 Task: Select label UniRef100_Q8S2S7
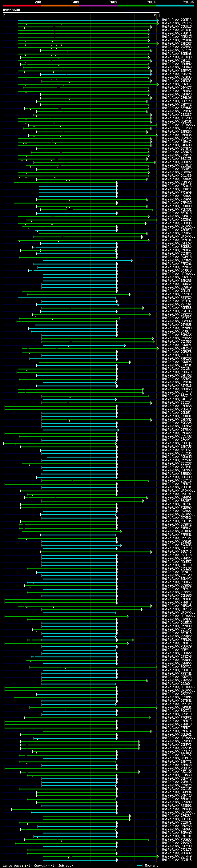click(x=177, y=115)
